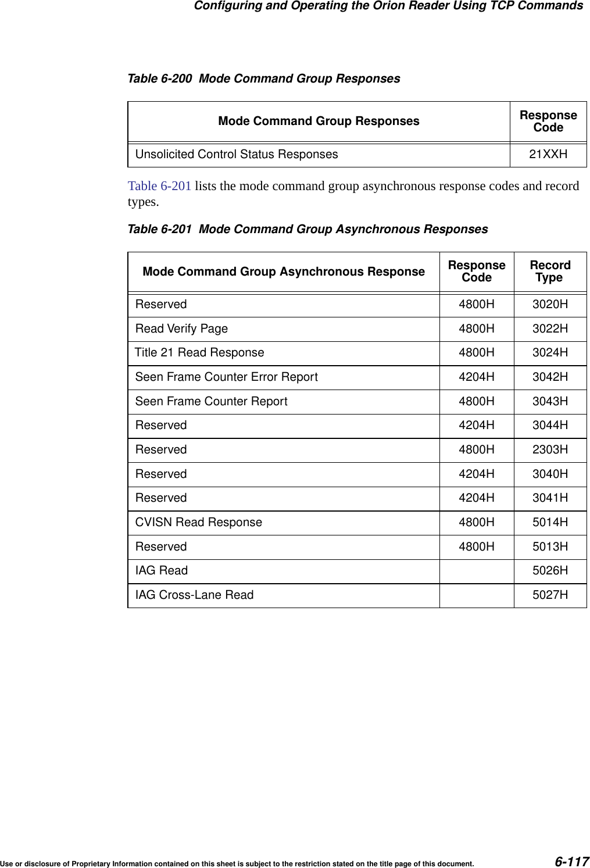Click the proprietary information footer notice

(237, 864)
